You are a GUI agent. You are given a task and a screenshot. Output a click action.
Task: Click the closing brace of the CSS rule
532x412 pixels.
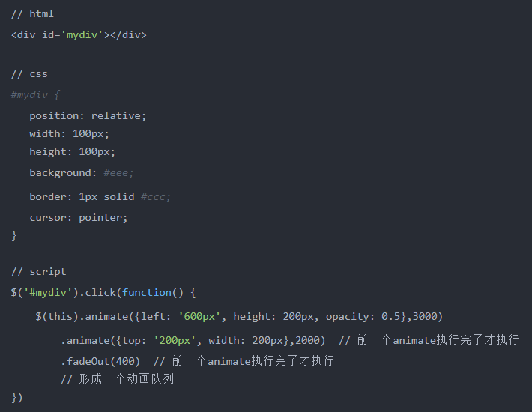[x=14, y=235]
